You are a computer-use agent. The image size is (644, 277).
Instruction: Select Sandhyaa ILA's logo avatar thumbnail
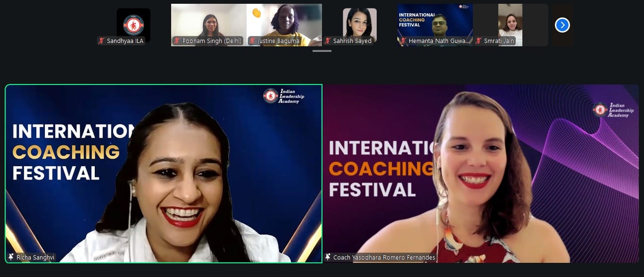pos(133,25)
